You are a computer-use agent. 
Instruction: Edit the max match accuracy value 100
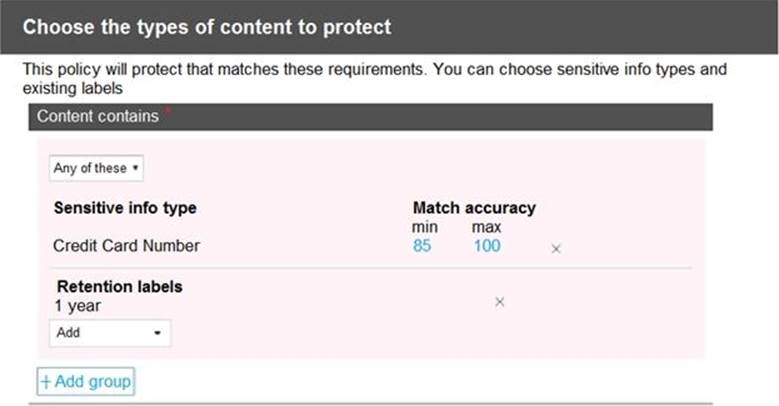point(487,246)
